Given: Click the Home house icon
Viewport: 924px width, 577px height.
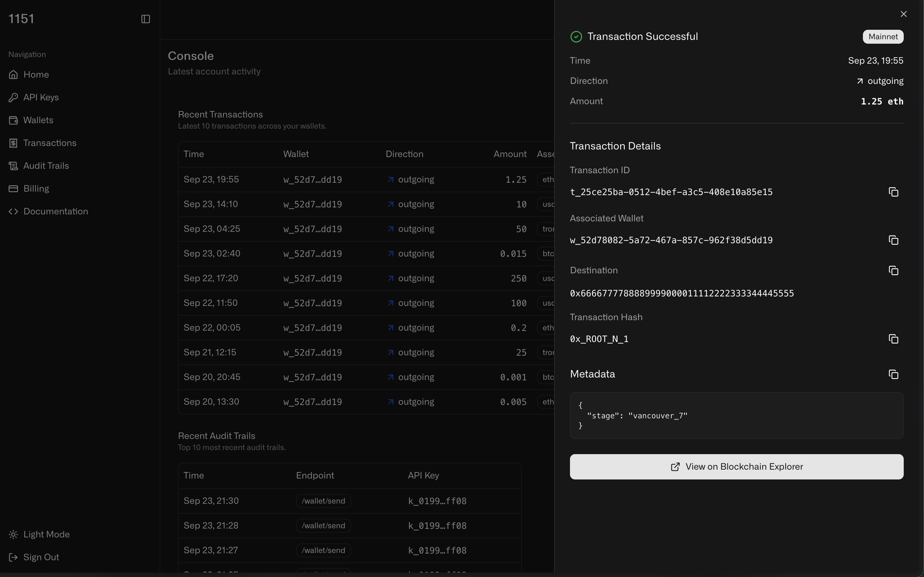Looking at the screenshot, I should click(x=13, y=74).
